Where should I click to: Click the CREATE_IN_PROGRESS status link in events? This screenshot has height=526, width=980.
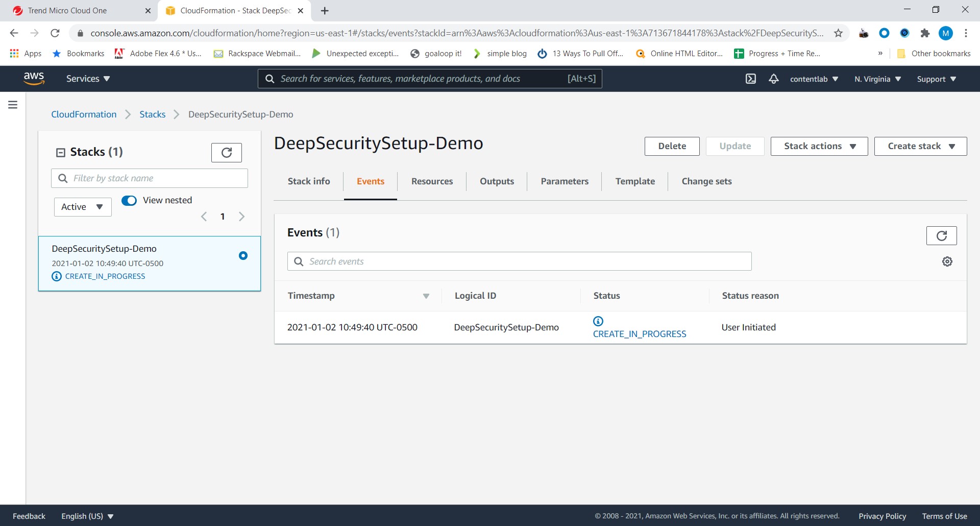point(640,334)
